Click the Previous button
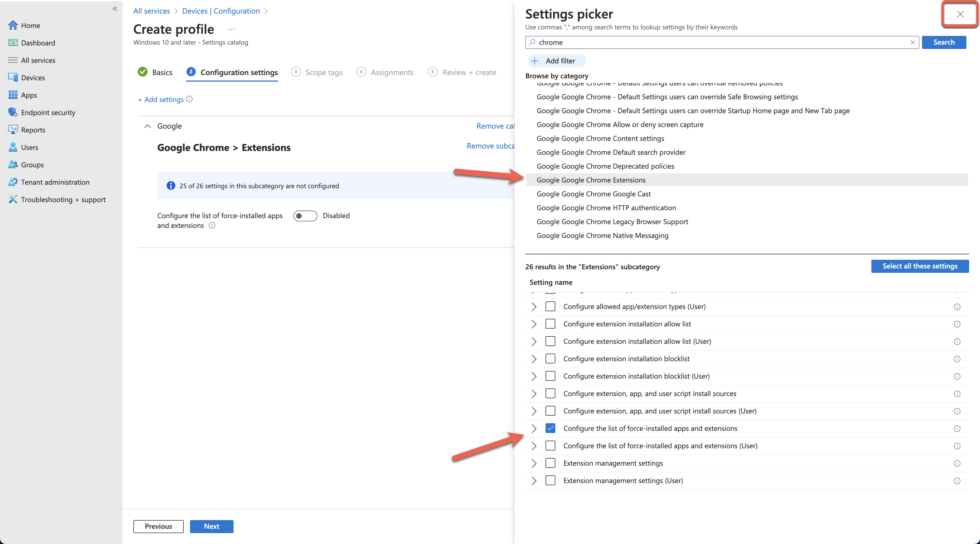 pos(158,526)
